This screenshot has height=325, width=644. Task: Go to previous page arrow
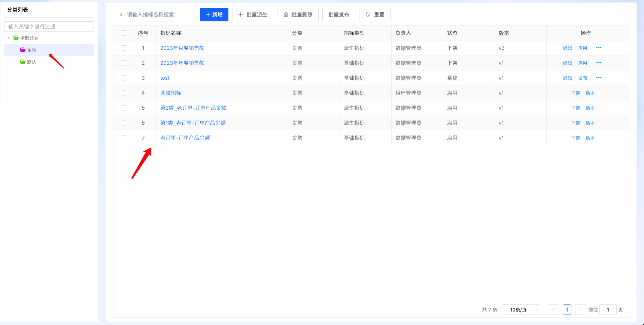[553, 310]
